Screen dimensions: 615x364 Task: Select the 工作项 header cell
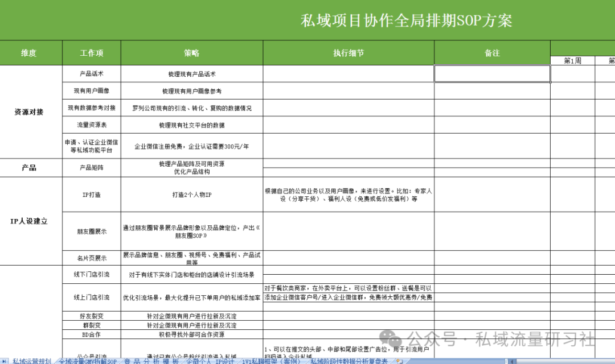[92, 53]
